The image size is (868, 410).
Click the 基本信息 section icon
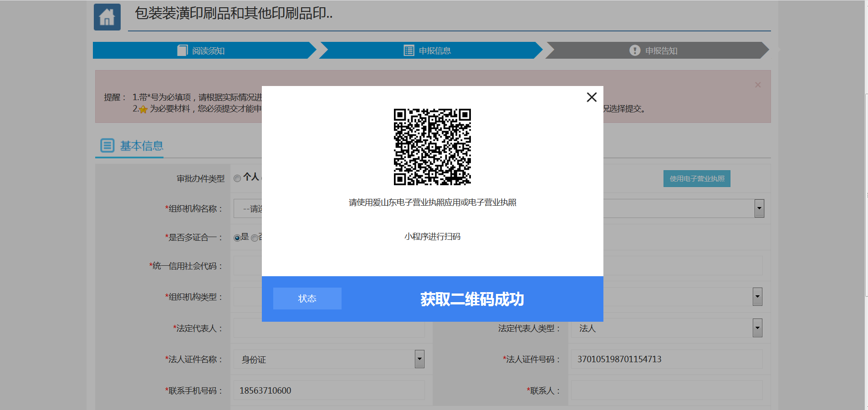click(107, 146)
